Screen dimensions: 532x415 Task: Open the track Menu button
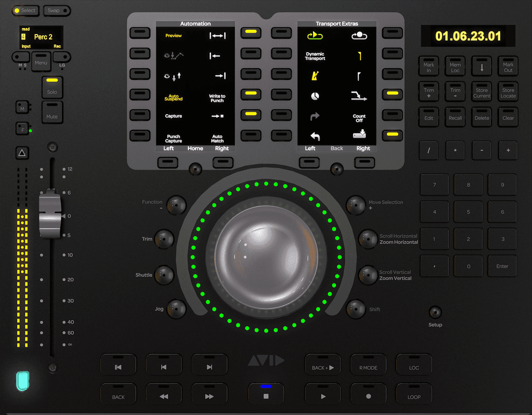tap(41, 63)
